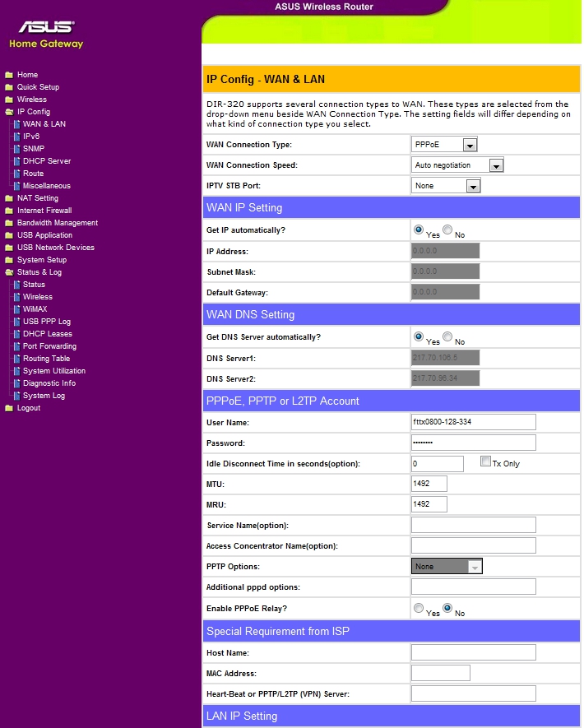Viewport: 584px width, 728px height.
Task: Click the folder icon beside Logout
Action: click(x=8, y=408)
